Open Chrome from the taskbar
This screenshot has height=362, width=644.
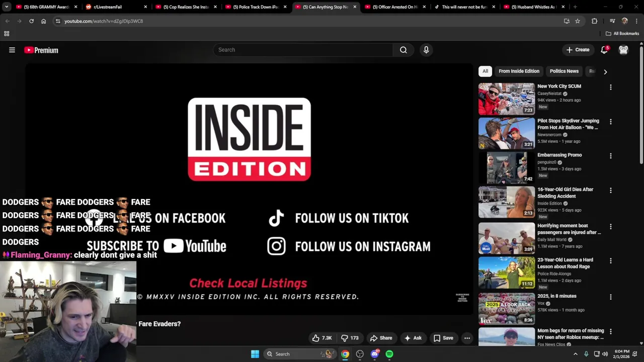pyautogui.click(x=345, y=354)
